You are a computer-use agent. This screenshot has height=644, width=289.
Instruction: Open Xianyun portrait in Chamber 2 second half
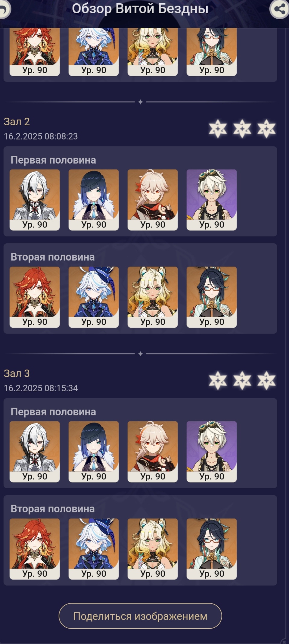click(212, 297)
